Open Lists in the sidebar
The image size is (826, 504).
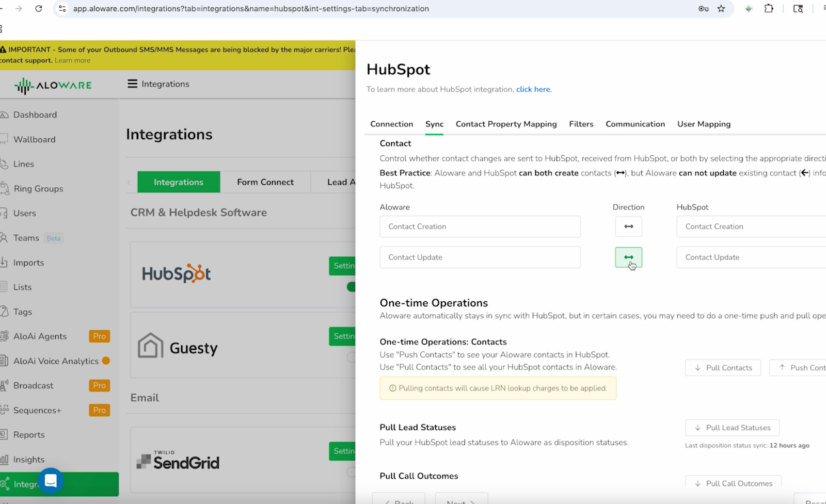[x=22, y=287]
